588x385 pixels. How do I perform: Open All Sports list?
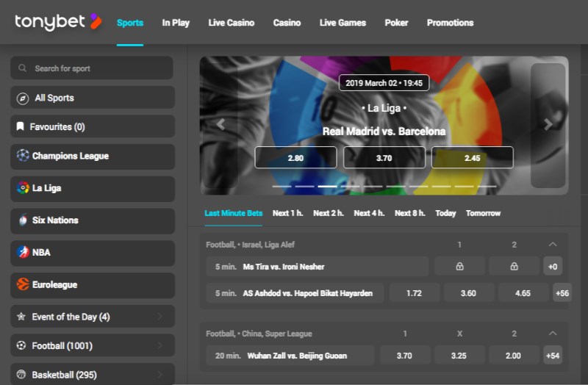click(93, 98)
